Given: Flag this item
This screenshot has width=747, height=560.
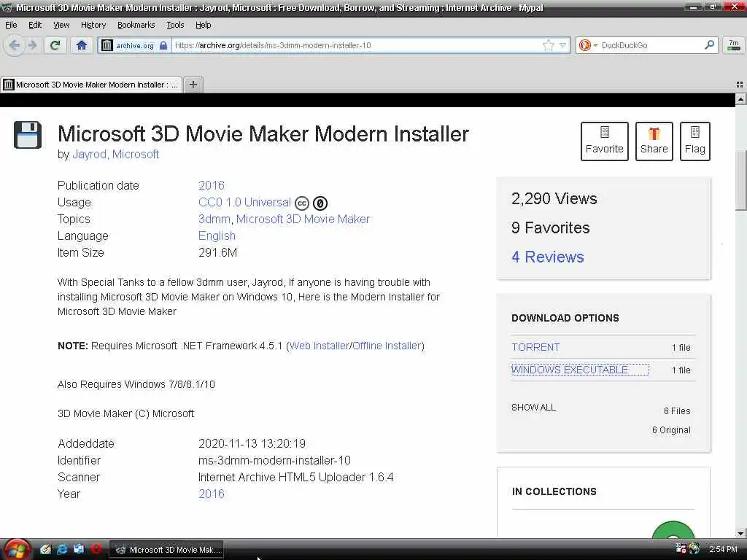Looking at the screenshot, I should (x=694, y=141).
